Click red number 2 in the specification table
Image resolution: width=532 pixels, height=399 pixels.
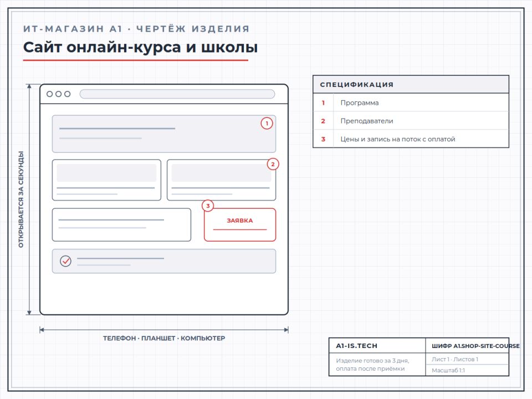[323, 121]
